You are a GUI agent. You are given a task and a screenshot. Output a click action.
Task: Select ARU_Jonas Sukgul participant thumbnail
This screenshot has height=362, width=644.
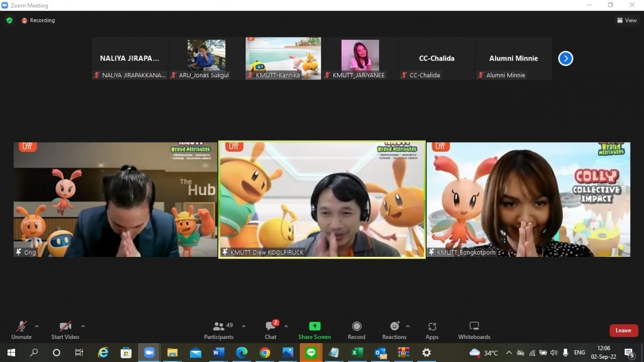207,58
